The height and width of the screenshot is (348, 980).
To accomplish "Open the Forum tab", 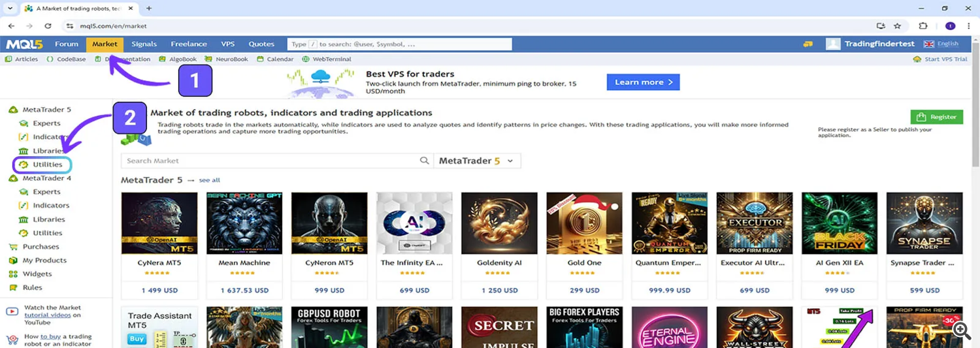I will tap(67, 44).
